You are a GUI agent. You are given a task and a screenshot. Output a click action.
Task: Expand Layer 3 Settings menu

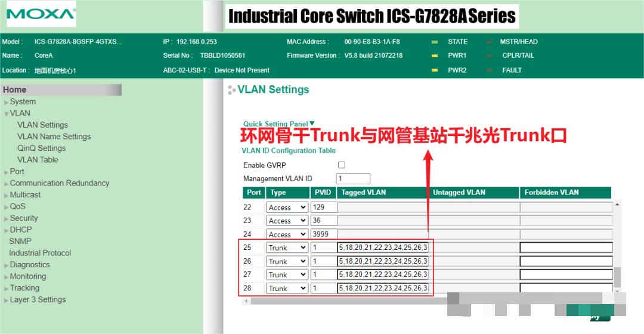point(6,301)
